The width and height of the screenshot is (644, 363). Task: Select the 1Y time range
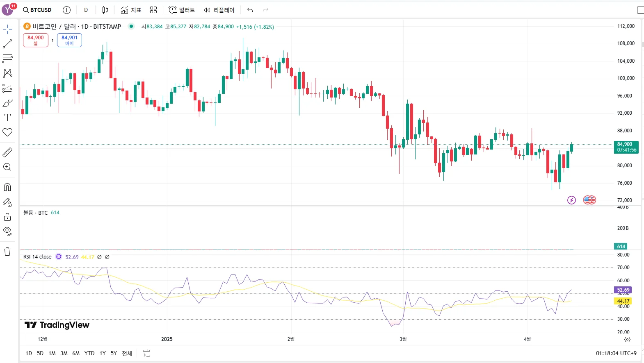[x=103, y=353]
